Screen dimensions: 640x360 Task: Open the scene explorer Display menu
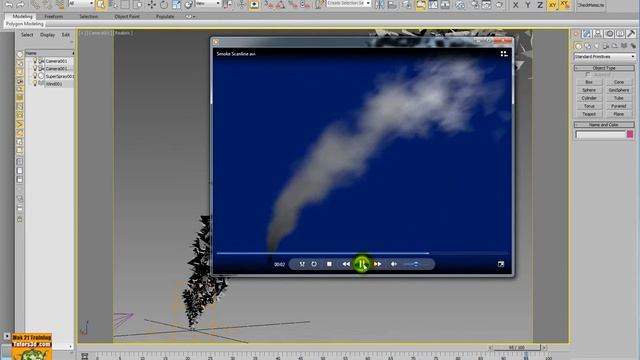click(47, 35)
